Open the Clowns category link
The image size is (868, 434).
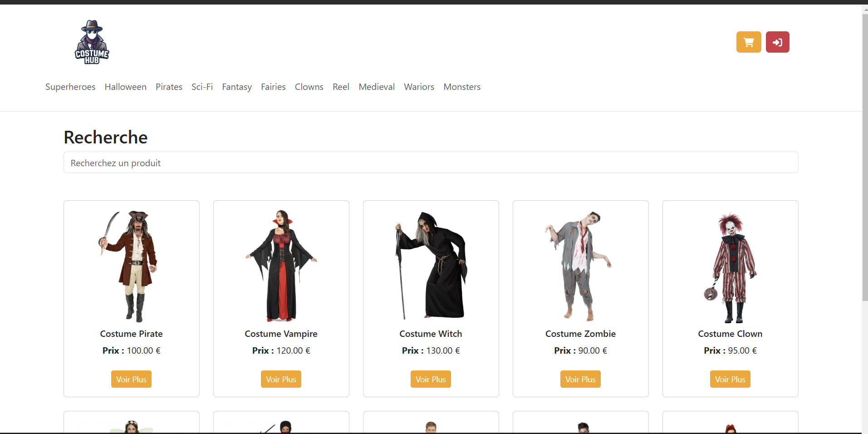[x=309, y=87]
